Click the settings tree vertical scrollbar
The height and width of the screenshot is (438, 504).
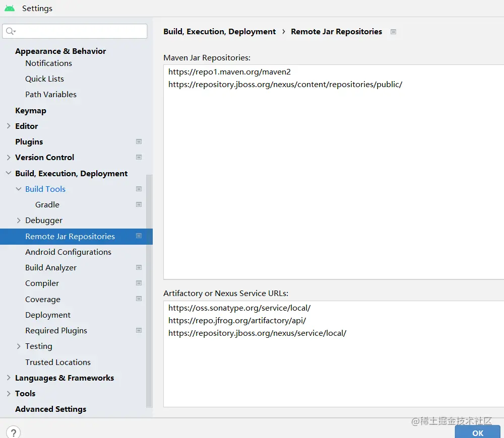point(149,290)
